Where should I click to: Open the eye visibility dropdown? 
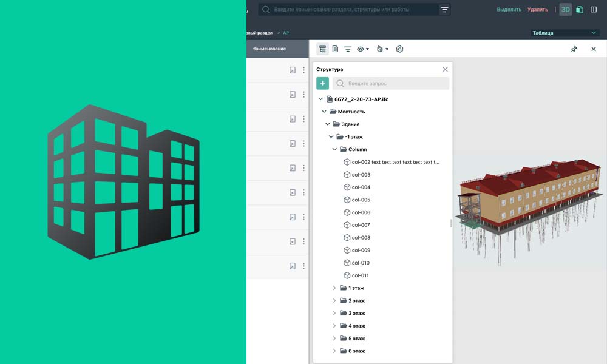point(363,49)
